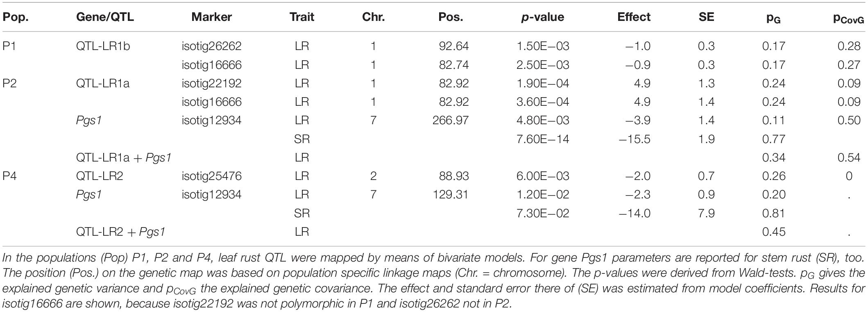Select the P1 population row label
Image resolution: width=868 pixels, height=312 pixels.
tap(9, 46)
